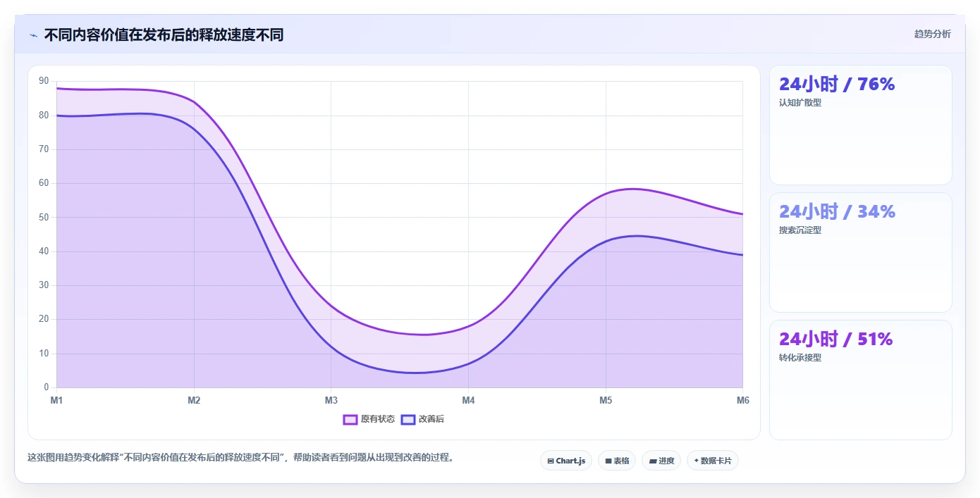Click the lightning icon beside the title
This screenshot has width=980, height=498.
coord(33,35)
